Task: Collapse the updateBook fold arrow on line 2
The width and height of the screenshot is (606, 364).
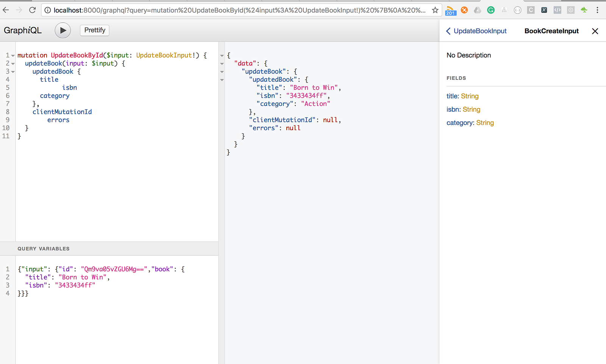Action: coord(13,64)
